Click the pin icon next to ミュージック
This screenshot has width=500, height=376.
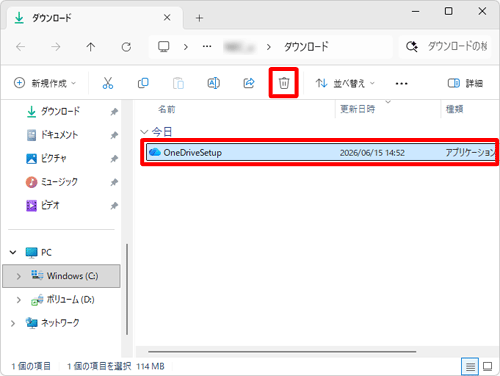(114, 182)
